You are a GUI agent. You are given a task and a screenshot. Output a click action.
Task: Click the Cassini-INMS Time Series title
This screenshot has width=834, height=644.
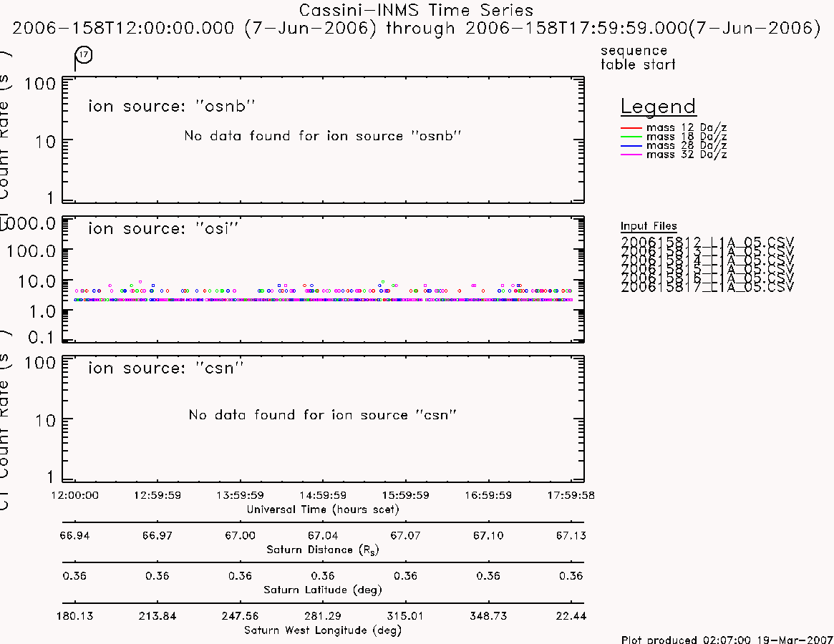[x=416, y=10]
